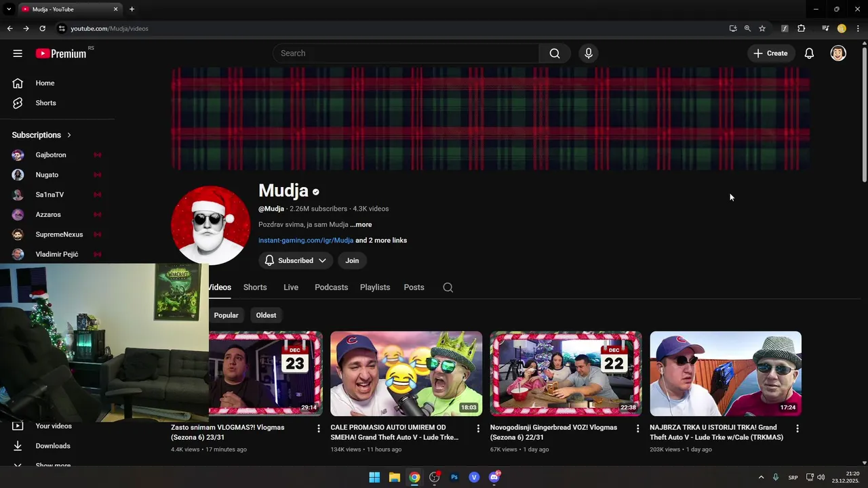Screen dimensions: 868x488
Task: Open CALE PROMASIO AUTO video thumbnail
Action: (x=406, y=373)
